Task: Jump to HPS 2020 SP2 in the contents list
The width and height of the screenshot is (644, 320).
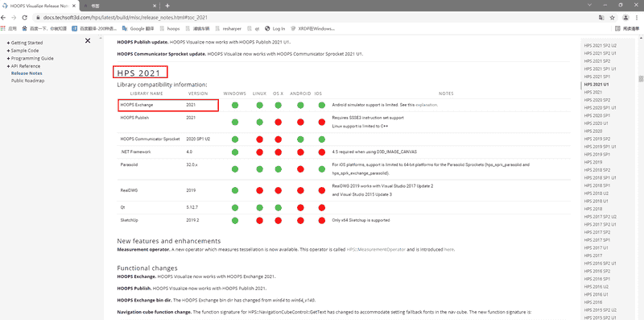Action: 597,100
